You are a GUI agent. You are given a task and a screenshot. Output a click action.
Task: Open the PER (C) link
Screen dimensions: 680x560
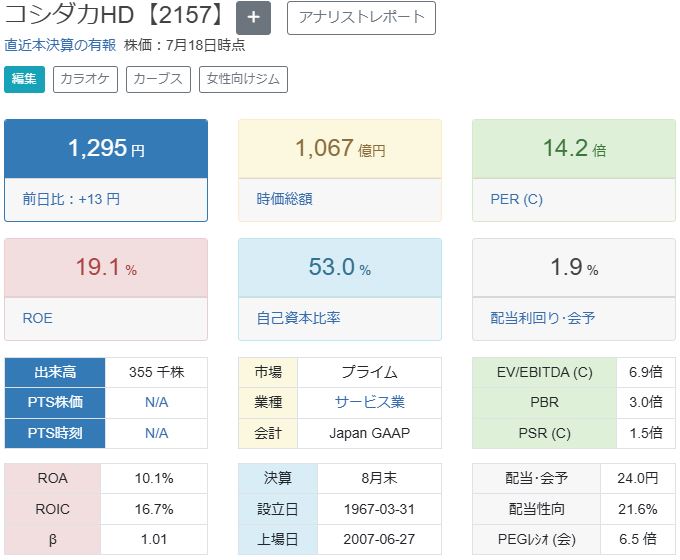pyautogui.click(x=517, y=199)
